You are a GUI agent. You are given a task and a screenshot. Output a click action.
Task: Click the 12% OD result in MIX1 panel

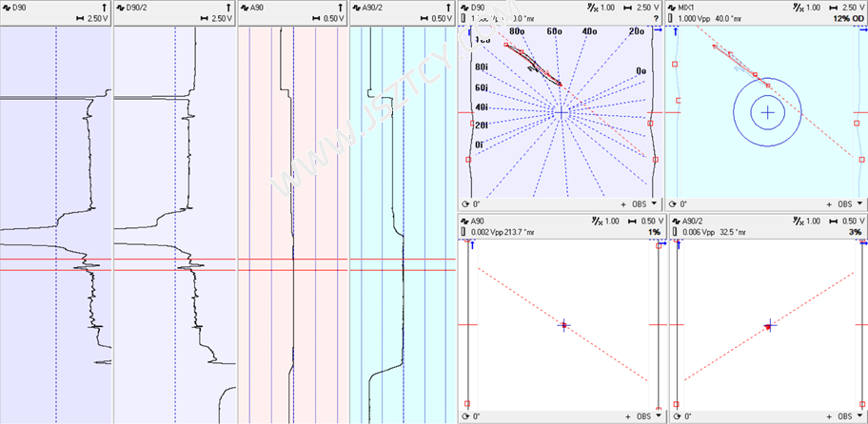coord(847,18)
